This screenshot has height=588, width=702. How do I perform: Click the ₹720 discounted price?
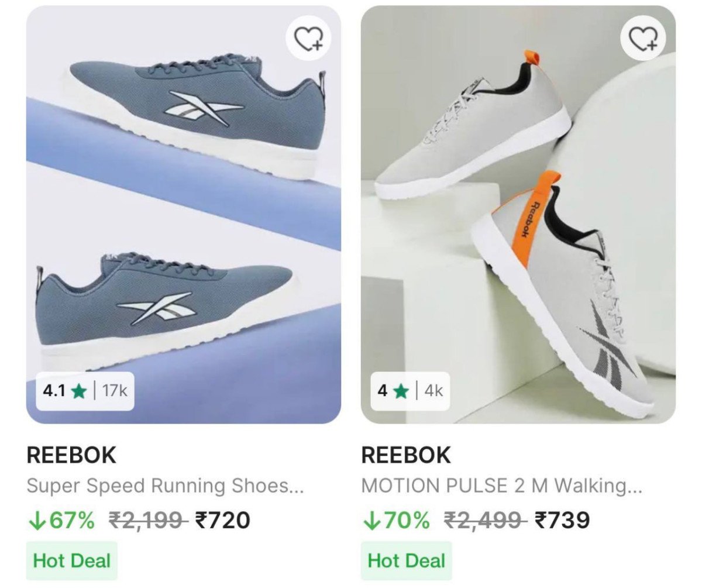(222, 520)
